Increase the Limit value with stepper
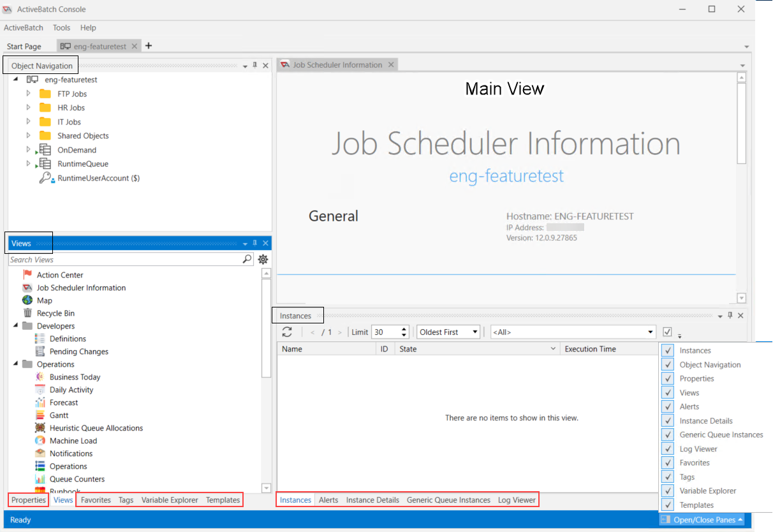 [x=404, y=329]
